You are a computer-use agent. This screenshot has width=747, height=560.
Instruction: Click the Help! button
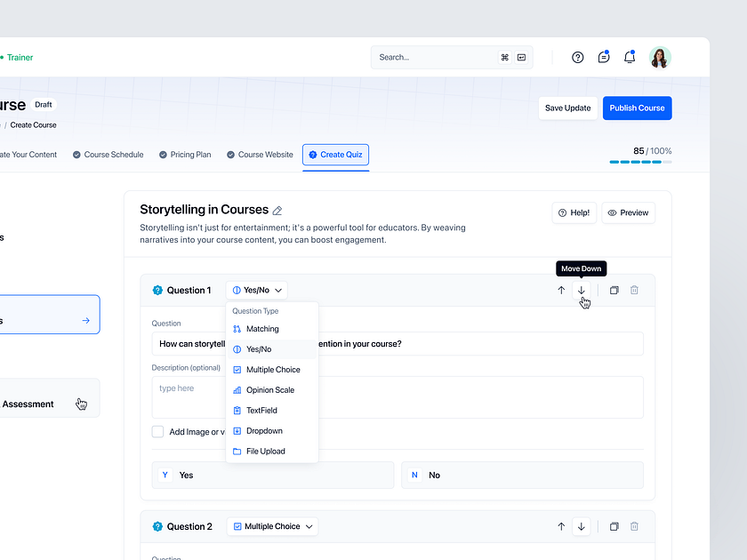click(x=574, y=212)
